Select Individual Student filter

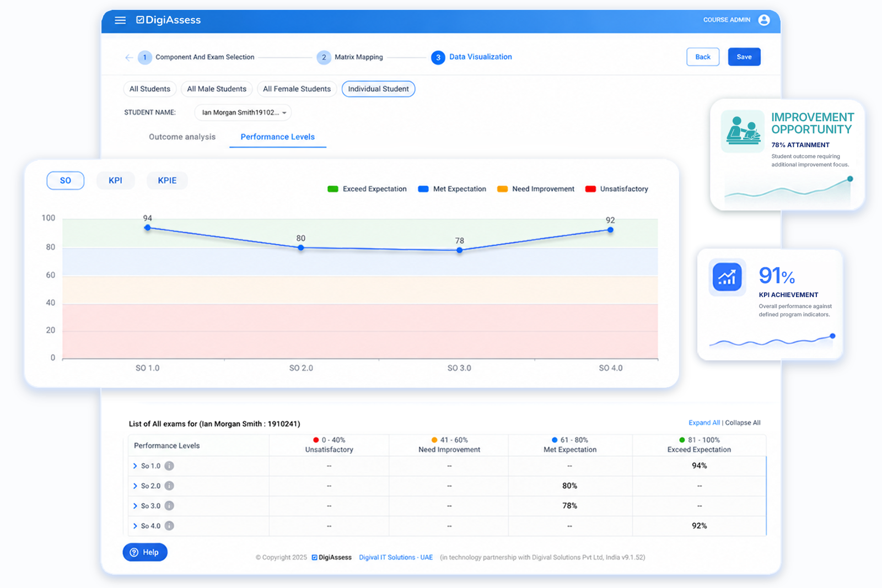pyautogui.click(x=378, y=89)
